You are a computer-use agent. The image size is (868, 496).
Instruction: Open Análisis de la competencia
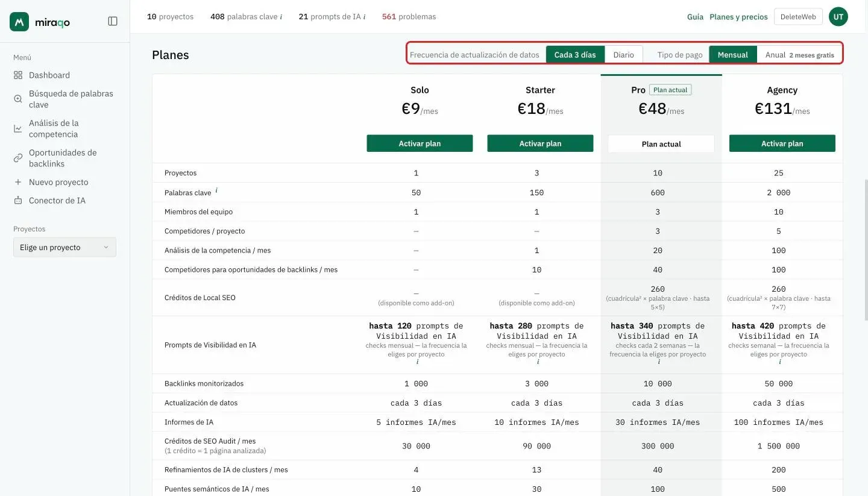point(54,128)
